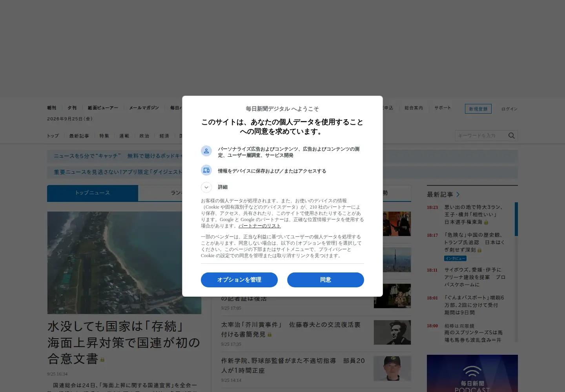
Task: Open 18:11 article サイボウズ、愛媛・伊予に
Action: 475,277
